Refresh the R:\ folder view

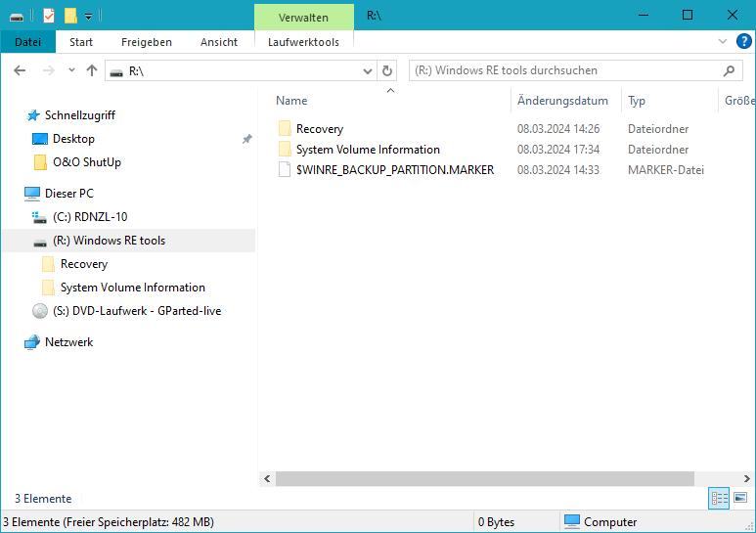click(x=386, y=70)
